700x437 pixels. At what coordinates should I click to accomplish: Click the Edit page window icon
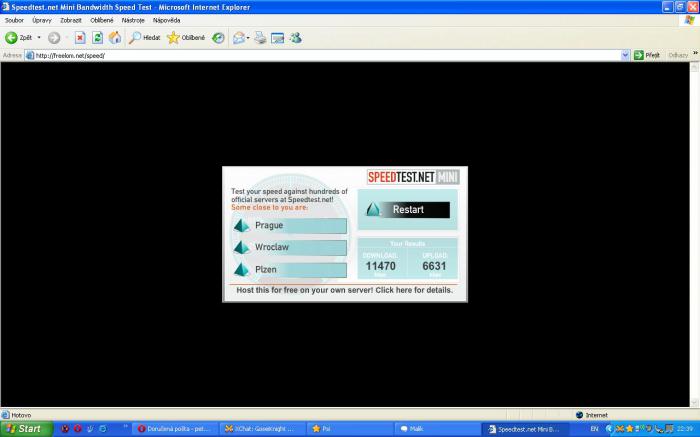[277, 38]
